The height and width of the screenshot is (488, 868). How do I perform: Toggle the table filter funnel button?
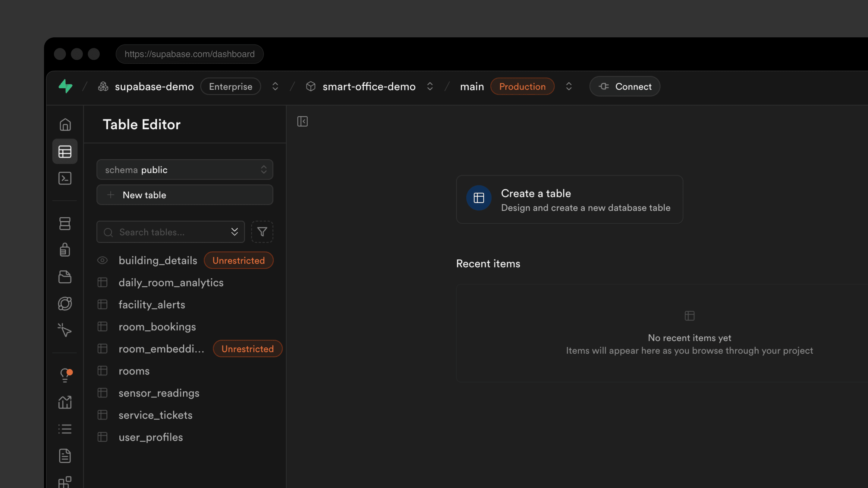coord(262,232)
